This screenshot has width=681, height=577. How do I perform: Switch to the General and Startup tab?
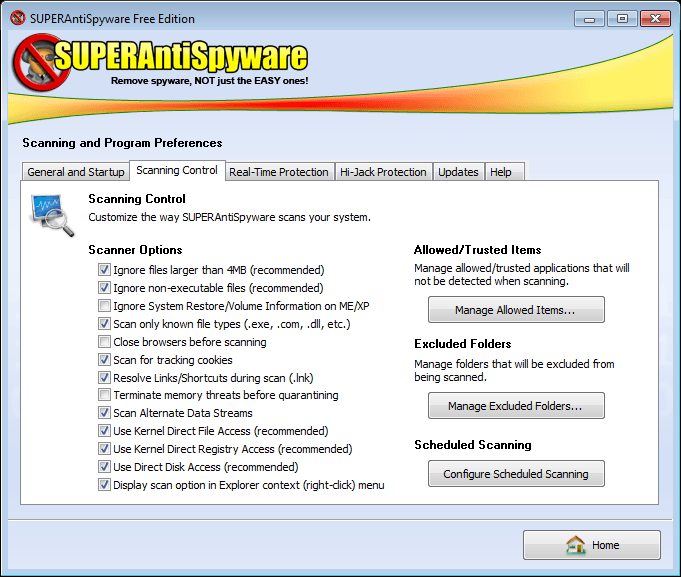pyautogui.click(x=76, y=172)
